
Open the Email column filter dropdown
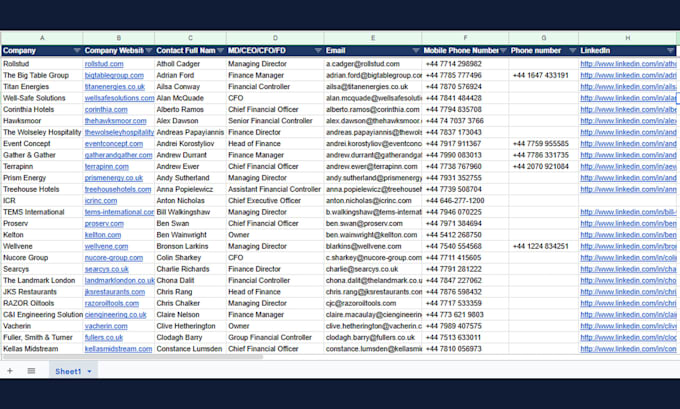(415, 51)
